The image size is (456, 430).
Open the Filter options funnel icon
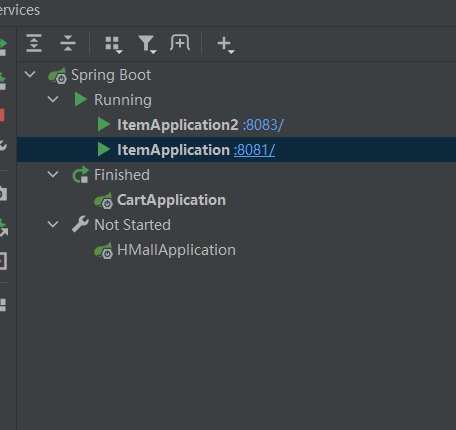tap(147, 44)
